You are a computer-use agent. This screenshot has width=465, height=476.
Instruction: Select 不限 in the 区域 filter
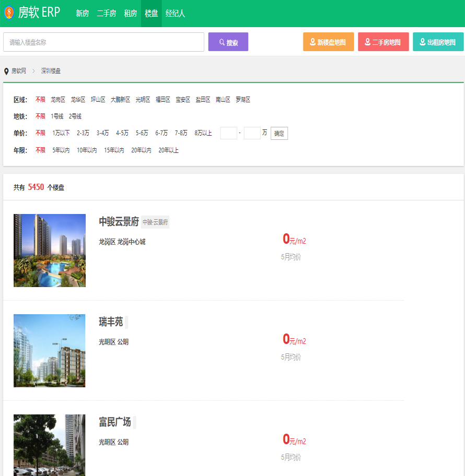tap(40, 100)
